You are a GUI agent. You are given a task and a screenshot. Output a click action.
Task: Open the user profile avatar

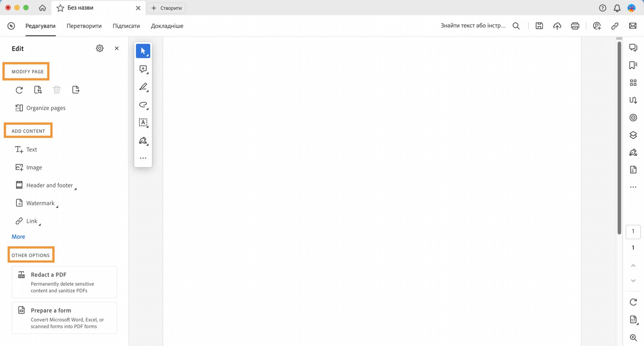(632, 8)
